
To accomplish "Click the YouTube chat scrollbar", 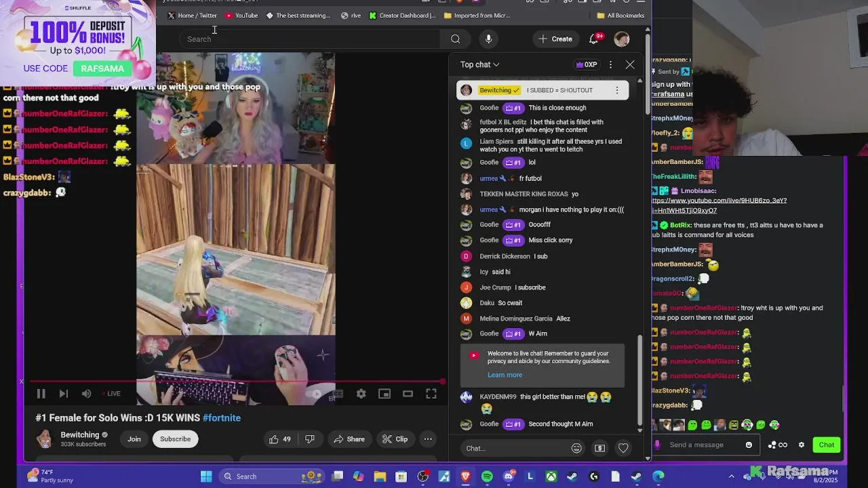I will tap(639, 380).
